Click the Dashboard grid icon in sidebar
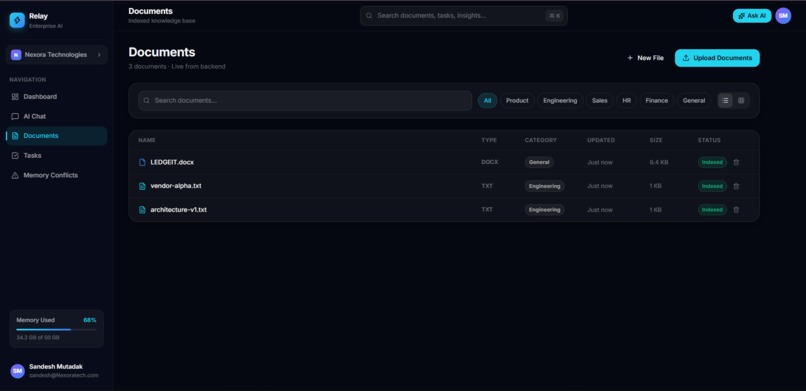 coord(15,97)
